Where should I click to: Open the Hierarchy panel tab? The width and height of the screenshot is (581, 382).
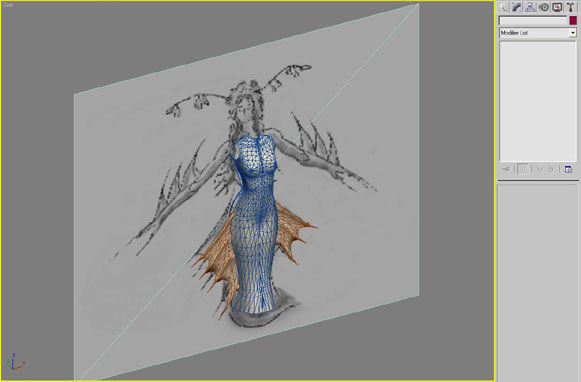pos(530,7)
